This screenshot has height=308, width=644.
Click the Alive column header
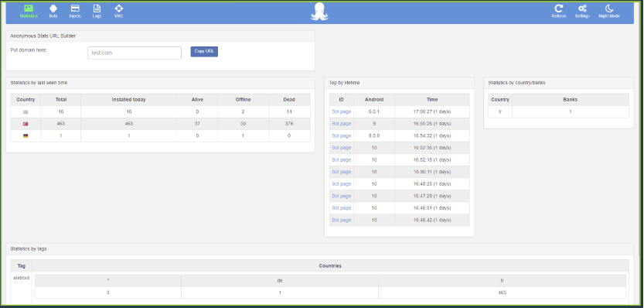click(x=197, y=100)
